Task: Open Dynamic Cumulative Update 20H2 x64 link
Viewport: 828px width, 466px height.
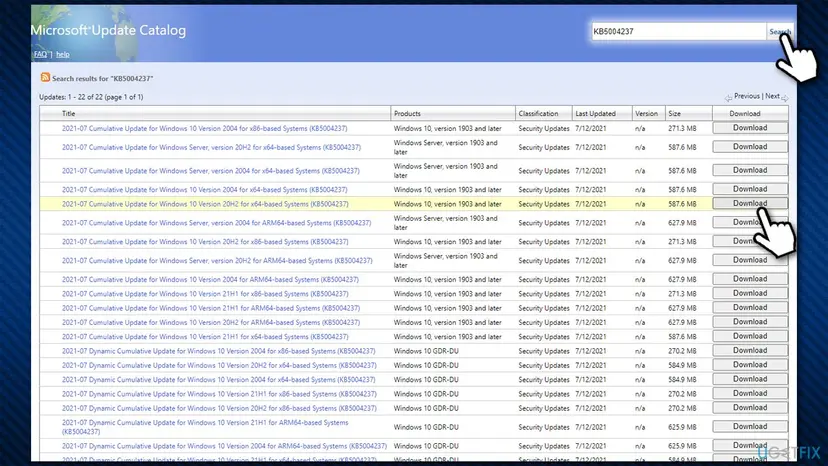Action: click(219, 365)
